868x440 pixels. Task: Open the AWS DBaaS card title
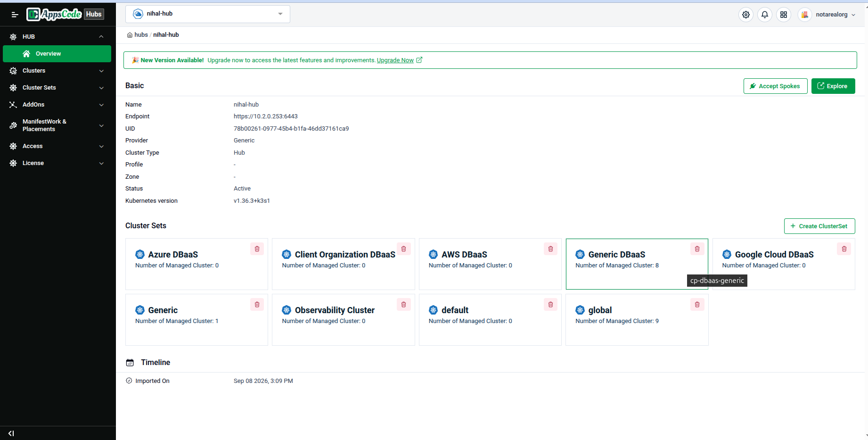tap(464, 255)
